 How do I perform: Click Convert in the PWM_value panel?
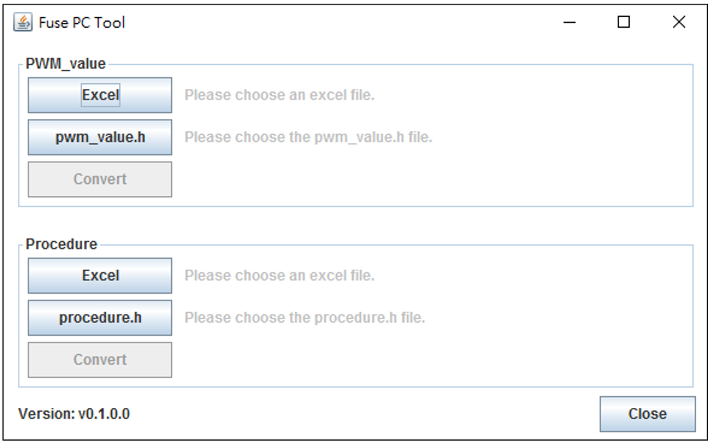pos(100,179)
